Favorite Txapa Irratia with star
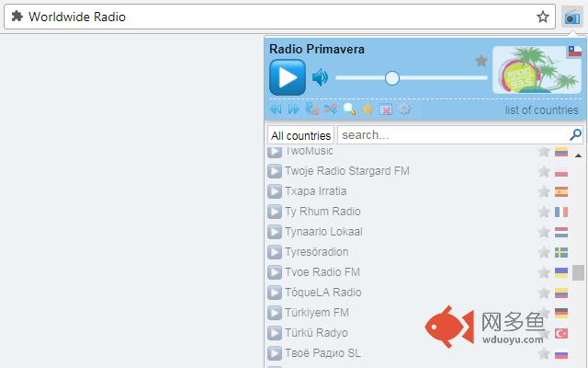The height and width of the screenshot is (368, 588). (544, 192)
